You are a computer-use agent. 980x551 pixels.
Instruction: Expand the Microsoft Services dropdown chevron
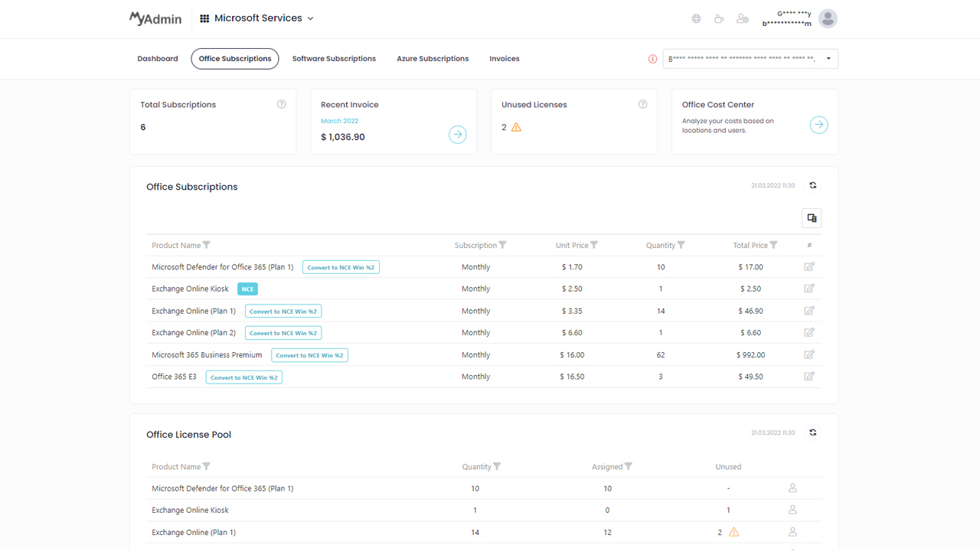[310, 18]
